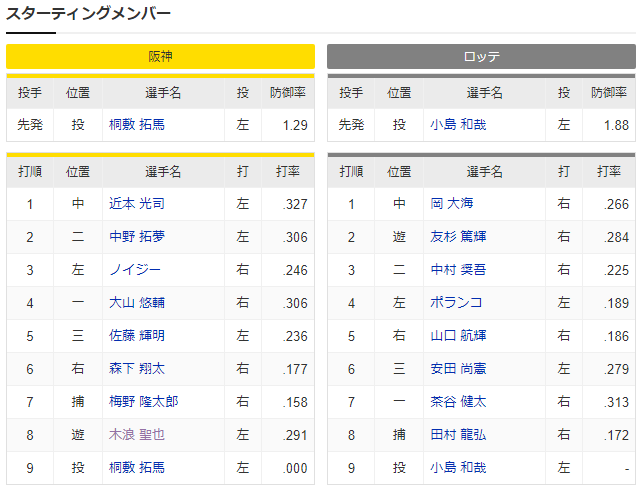Click position 遊 in 友杉 row
638x487 pixels.
[399, 236]
